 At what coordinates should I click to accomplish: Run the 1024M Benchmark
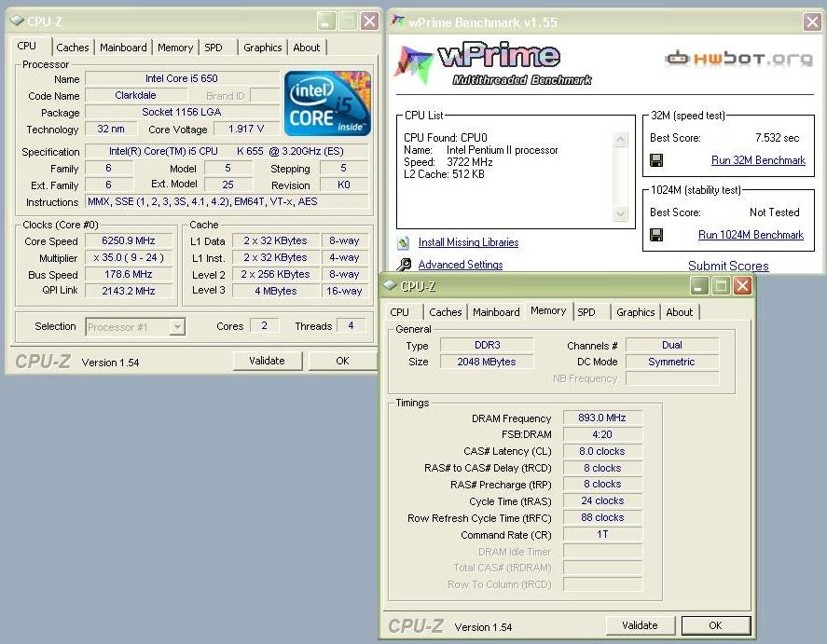coord(751,235)
